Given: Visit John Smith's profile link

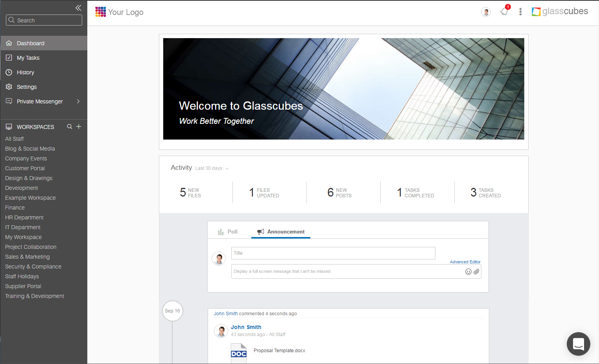Looking at the screenshot, I should (x=246, y=327).
